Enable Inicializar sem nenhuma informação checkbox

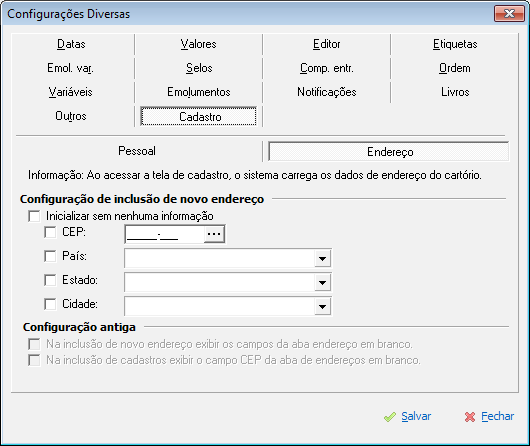coord(34,216)
